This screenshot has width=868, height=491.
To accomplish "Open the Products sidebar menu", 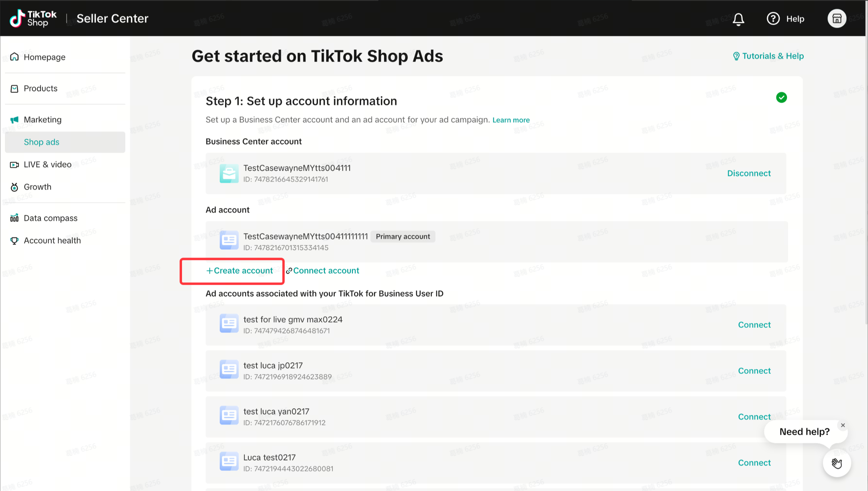I will 41,88.
